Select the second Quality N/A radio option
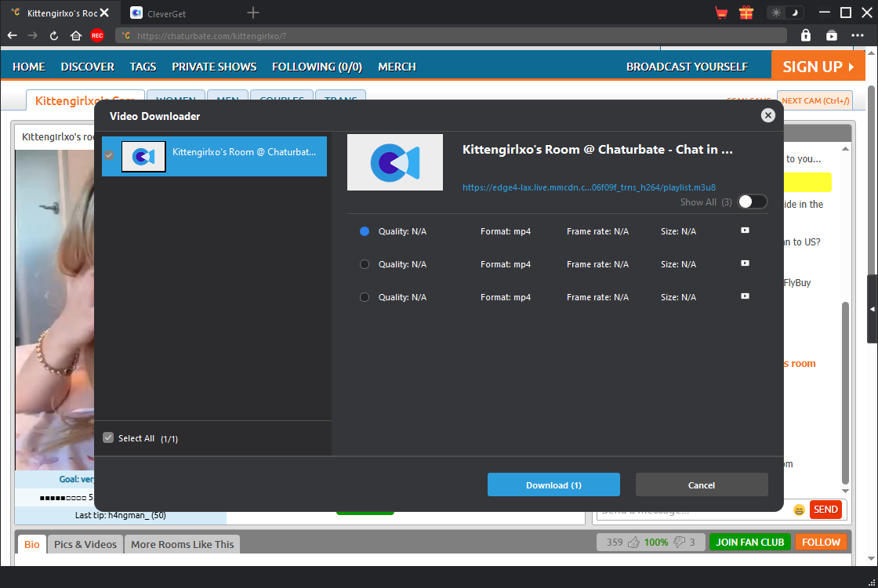The width and height of the screenshot is (878, 588). (365, 264)
